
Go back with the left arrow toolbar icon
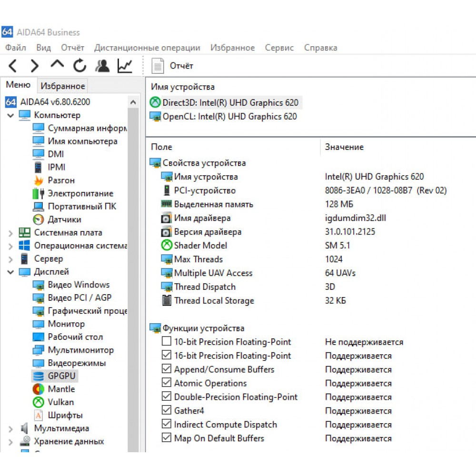[x=13, y=66]
